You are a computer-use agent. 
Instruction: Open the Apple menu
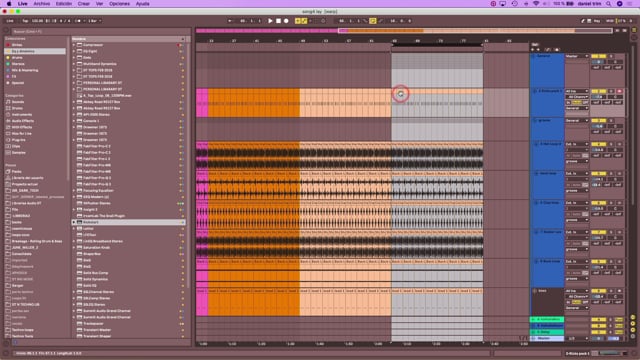[9, 4]
